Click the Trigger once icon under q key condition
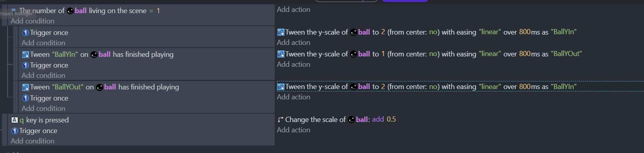The width and height of the screenshot is (644, 153). tap(15, 131)
